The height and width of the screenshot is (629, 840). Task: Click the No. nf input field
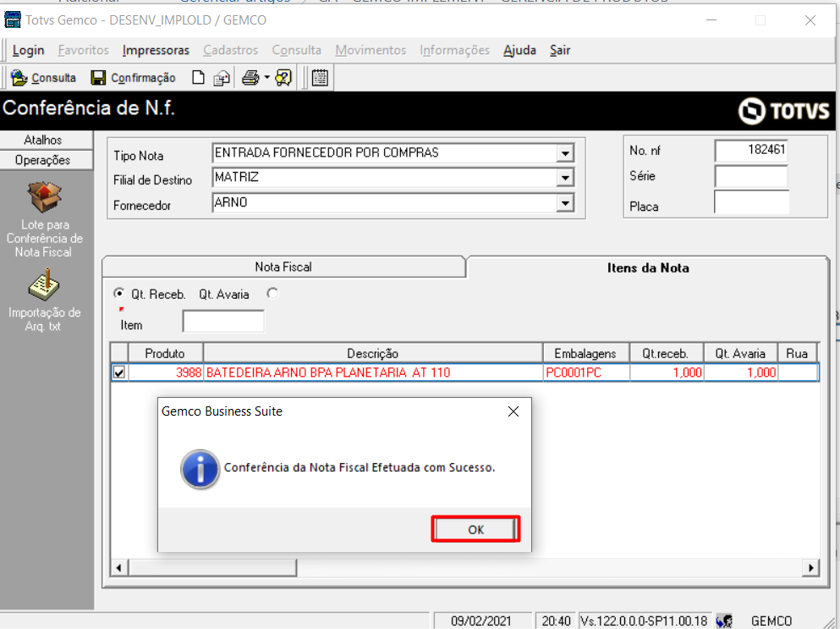tap(751, 150)
